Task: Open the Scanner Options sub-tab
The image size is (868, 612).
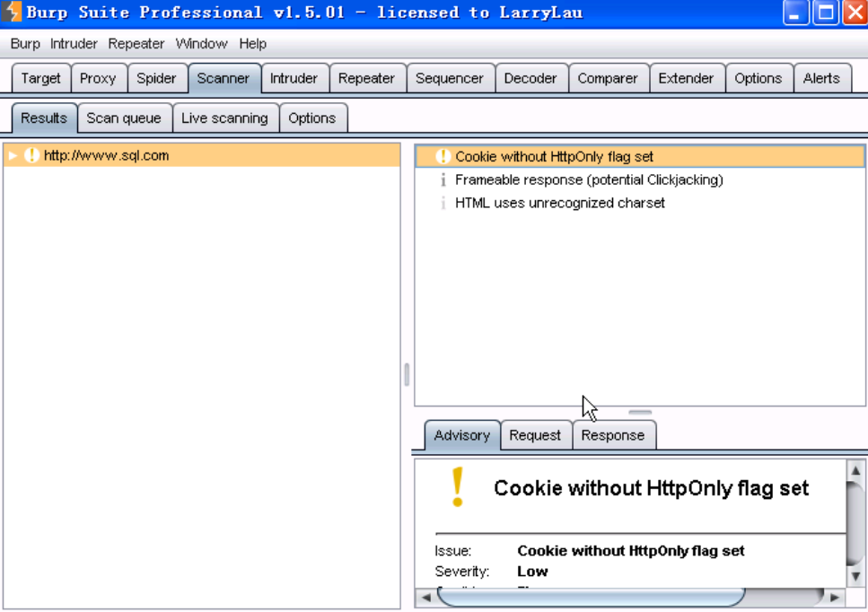Action: (312, 118)
